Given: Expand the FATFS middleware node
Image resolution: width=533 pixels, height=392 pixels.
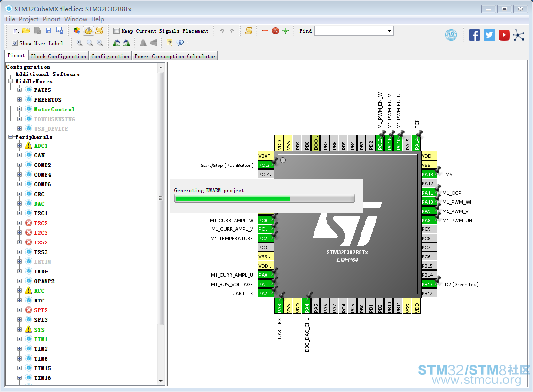Looking at the screenshot, I should pos(20,90).
